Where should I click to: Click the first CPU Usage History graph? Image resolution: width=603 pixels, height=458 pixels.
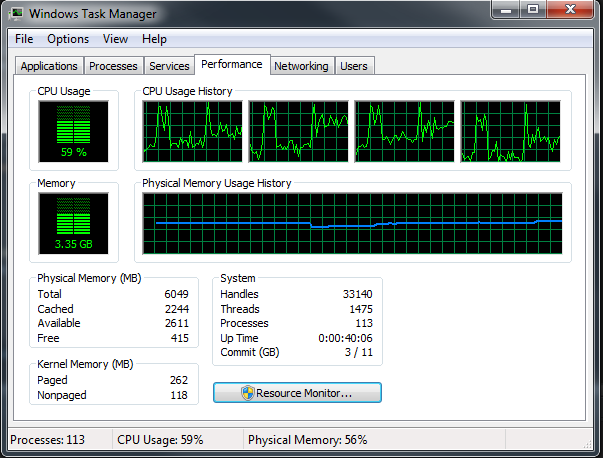pos(191,132)
